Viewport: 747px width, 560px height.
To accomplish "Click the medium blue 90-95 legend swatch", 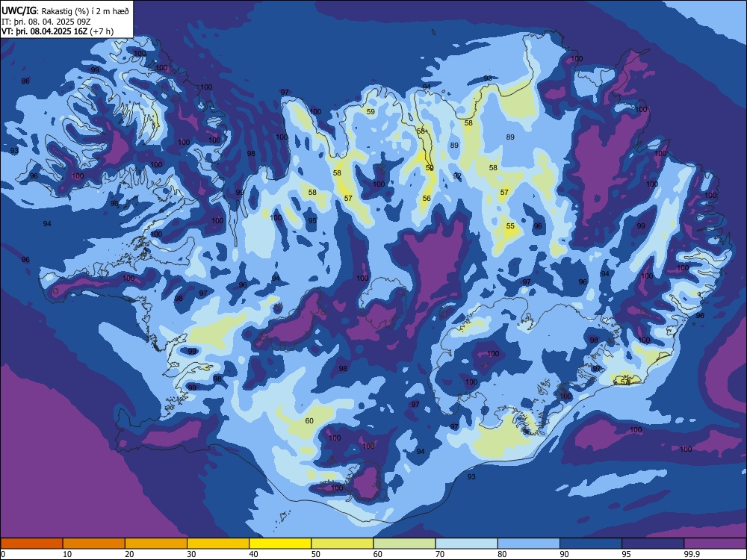I will pos(591,544).
